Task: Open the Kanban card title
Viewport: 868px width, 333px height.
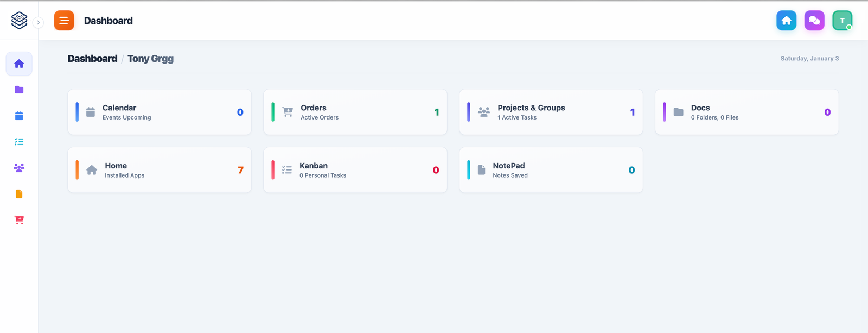Action: pyautogui.click(x=314, y=166)
